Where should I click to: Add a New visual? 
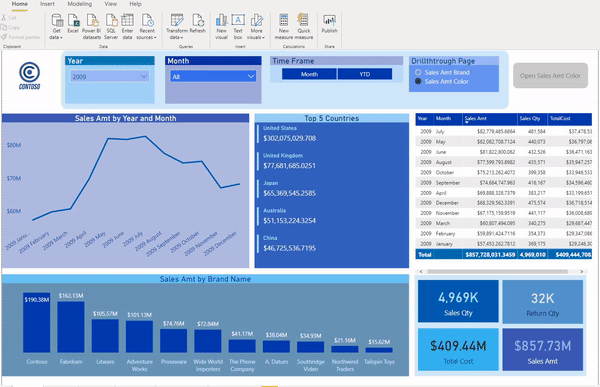coord(222,27)
